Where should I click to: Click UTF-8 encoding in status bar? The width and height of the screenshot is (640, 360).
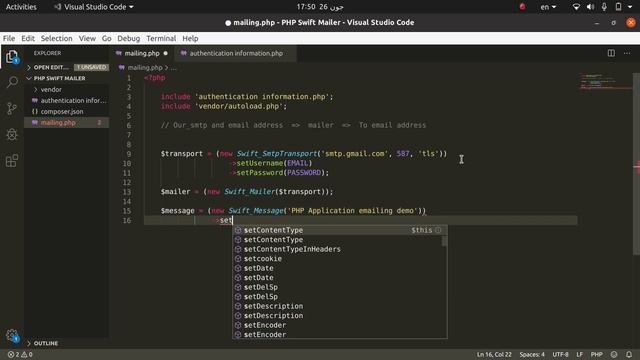[x=560, y=354]
